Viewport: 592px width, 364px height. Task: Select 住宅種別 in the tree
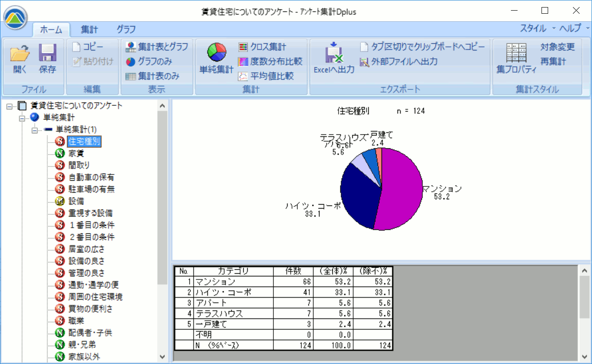tap(85, 142)
